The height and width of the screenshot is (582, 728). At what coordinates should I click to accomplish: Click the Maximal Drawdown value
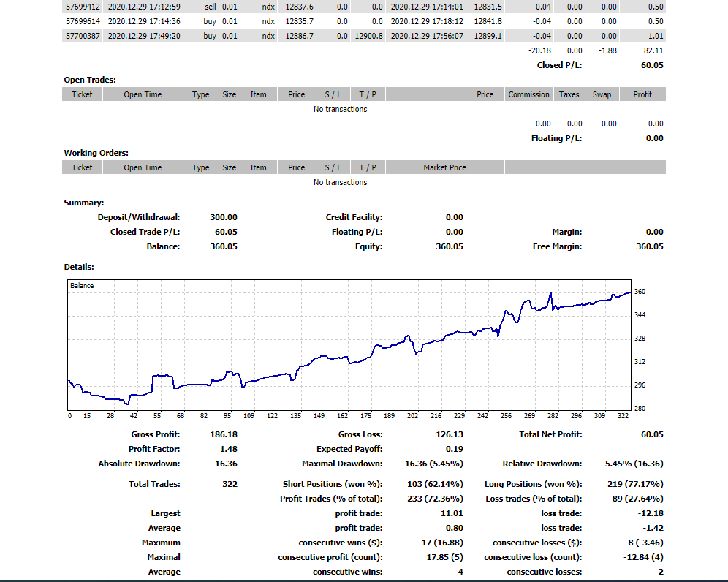(x=433, y=464)
